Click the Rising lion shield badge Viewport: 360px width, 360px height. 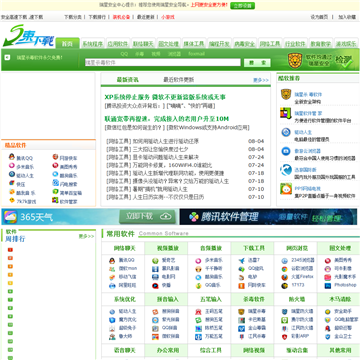[x=295, y=60]
